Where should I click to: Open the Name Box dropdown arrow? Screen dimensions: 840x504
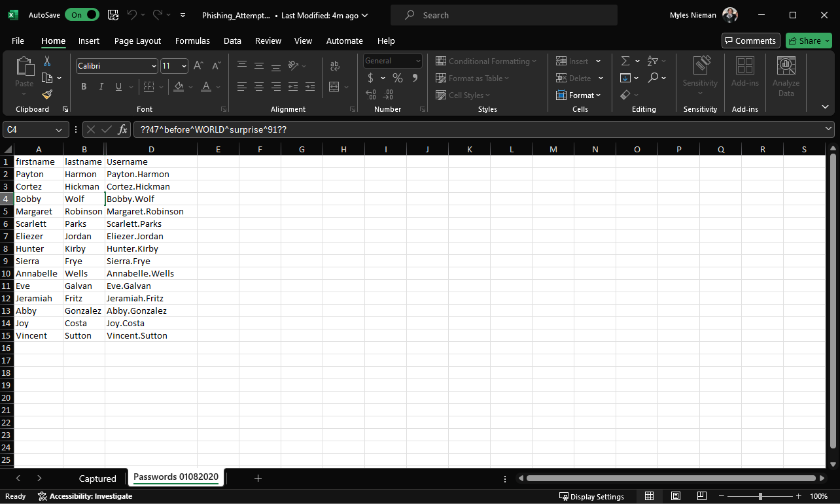coord(60,130)
